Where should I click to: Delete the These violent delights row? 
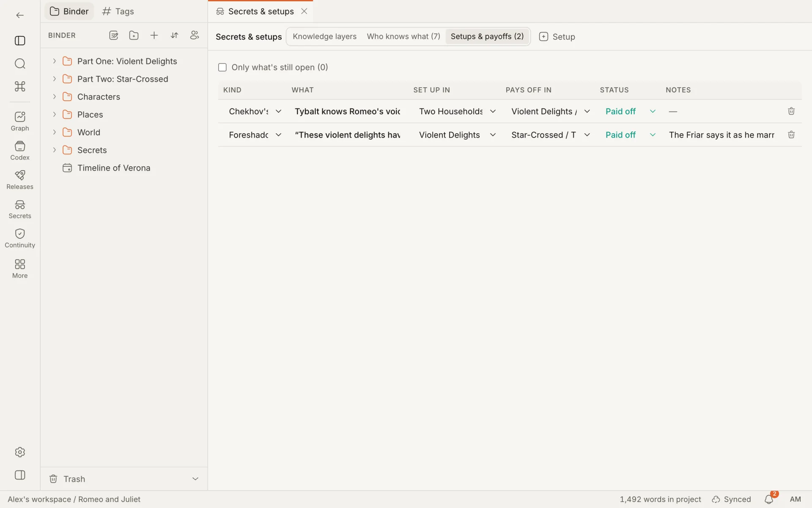tap(791, 135)
